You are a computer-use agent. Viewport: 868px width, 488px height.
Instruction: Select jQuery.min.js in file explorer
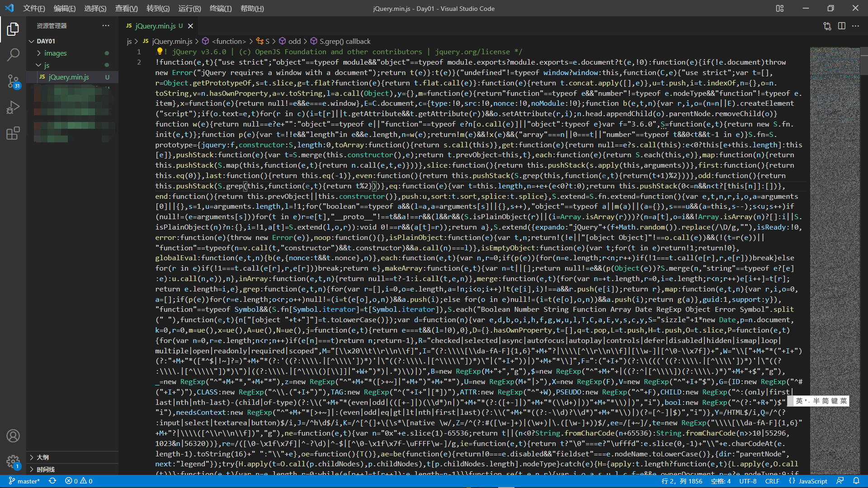[x=72, y=77]
